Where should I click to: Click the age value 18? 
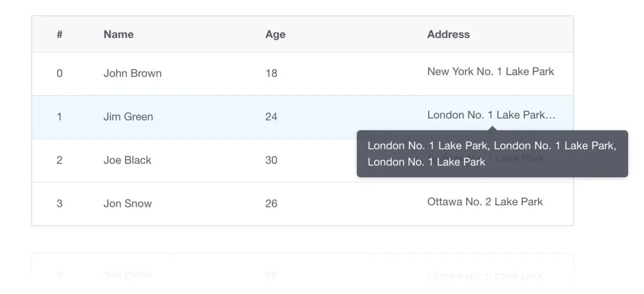[x=271, y=73]
